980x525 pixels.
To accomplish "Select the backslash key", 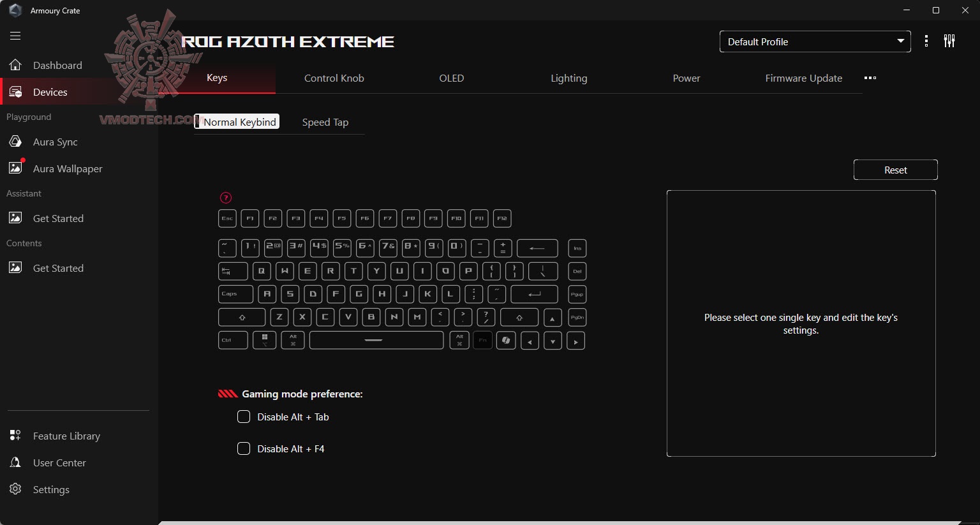I will (543, 271).
